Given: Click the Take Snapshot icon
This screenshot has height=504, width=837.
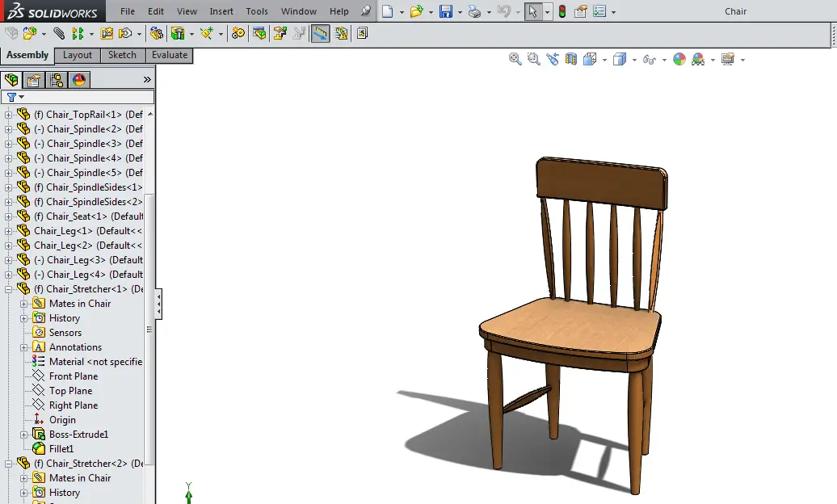Looking at the screenshot, I should coord(362,34).
